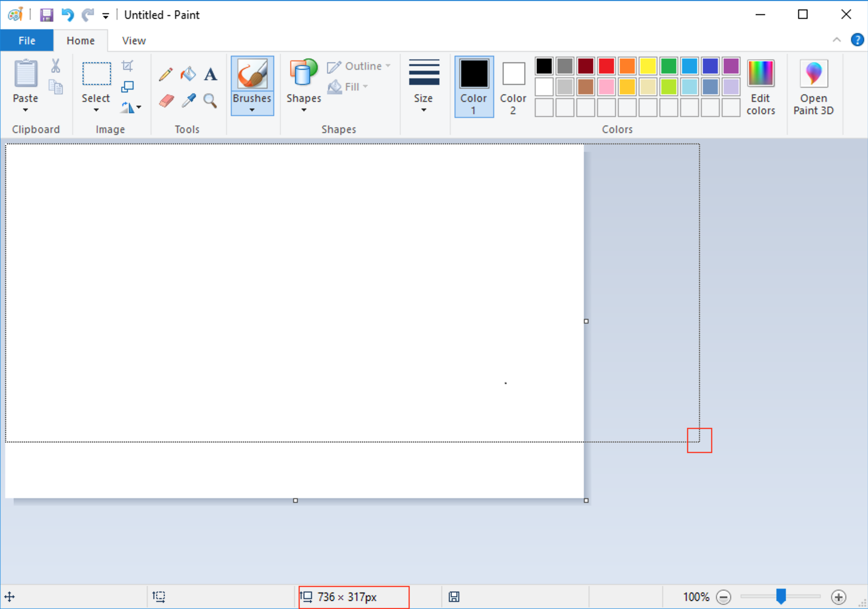Image resolution: width=868 pixels, height=609 pixels.
Task: Open the File menu
Action: click(x=26, y=40)
